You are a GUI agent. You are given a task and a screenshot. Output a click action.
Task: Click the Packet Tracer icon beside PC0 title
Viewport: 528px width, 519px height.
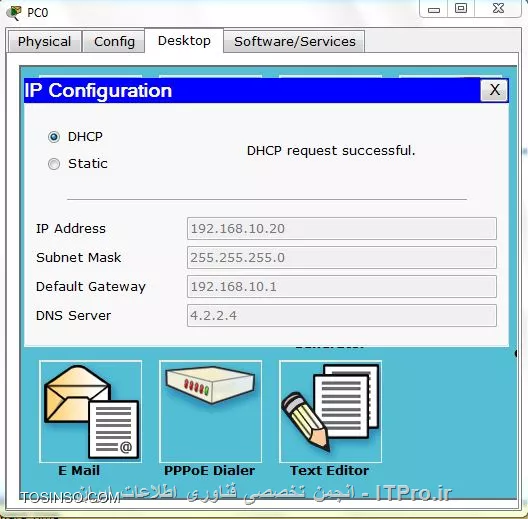[14, 13]
